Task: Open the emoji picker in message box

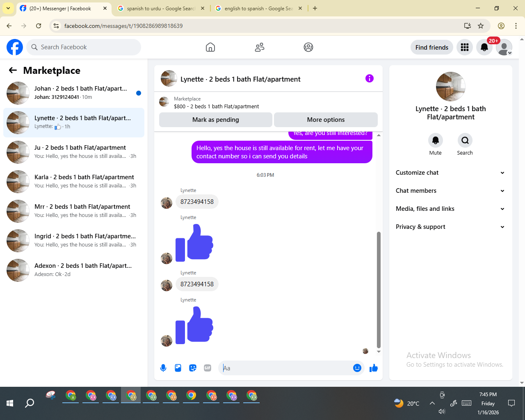Action: [357, 368]
